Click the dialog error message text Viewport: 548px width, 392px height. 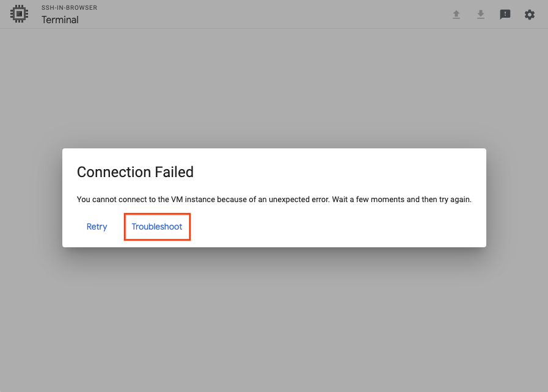[274, 199]
